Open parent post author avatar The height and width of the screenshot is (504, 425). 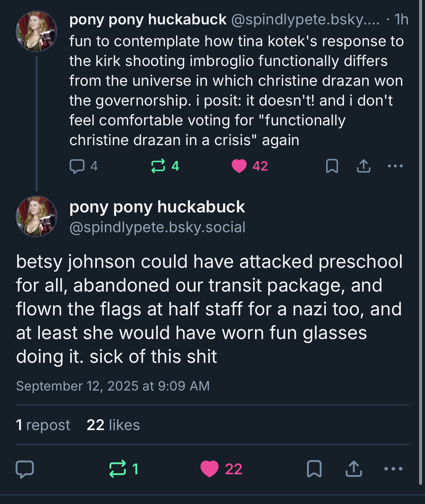click(37, 31)
